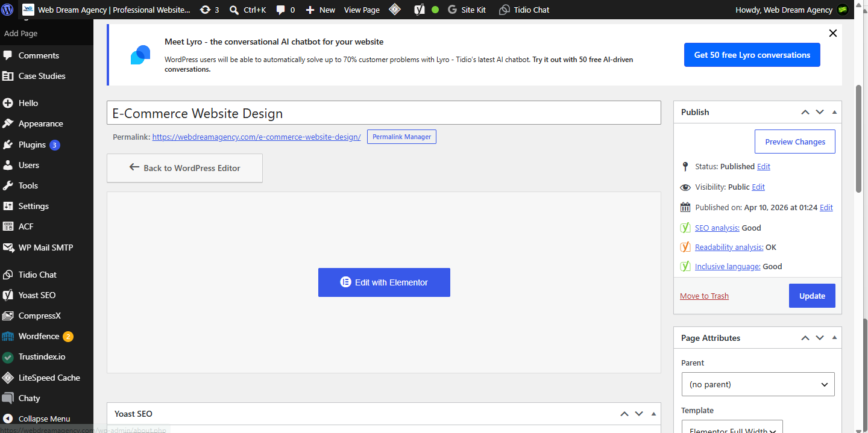Edit the published date
This screenshot has height=433, width=868.
(826, 207)
